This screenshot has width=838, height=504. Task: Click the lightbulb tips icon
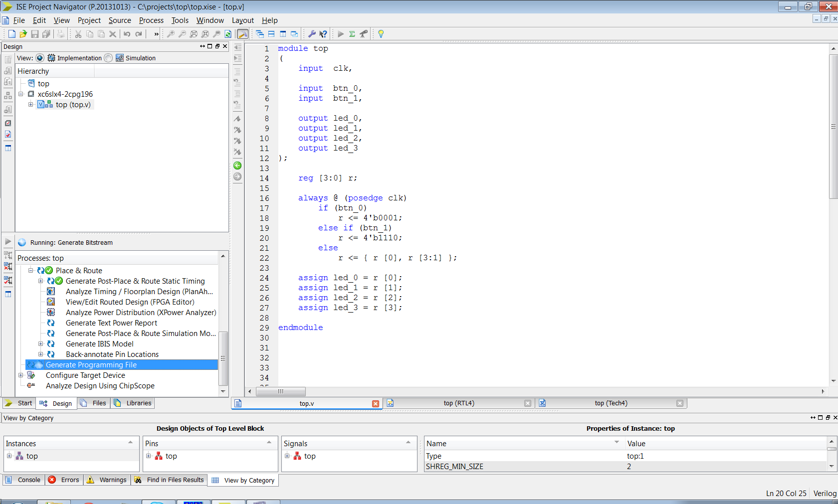tap(381, 34)
